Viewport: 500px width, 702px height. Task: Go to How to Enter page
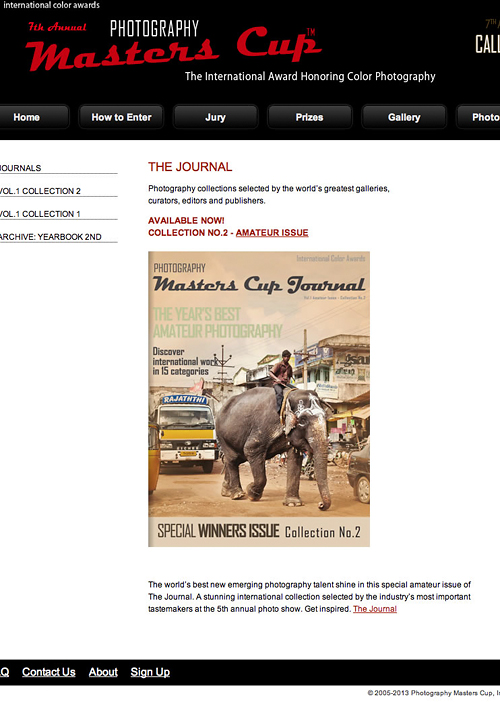(x=121, y=117)
